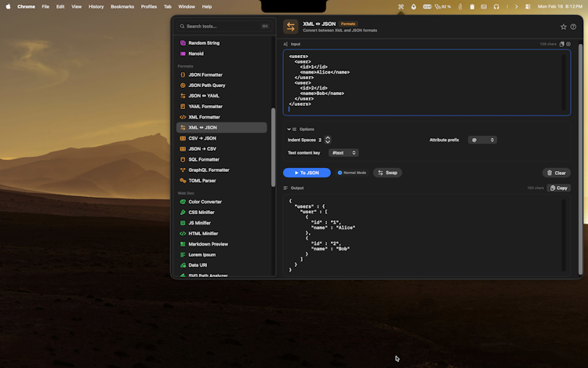588x368 pixels.
Task: Adjust the Indent Spaces stepper
Action: [x=328, y=140]
